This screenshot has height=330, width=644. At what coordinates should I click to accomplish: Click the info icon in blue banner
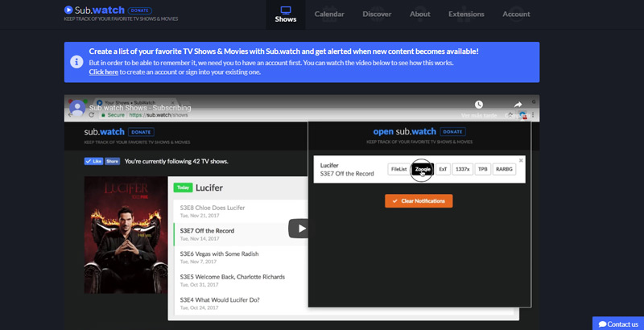pos(76,62)
